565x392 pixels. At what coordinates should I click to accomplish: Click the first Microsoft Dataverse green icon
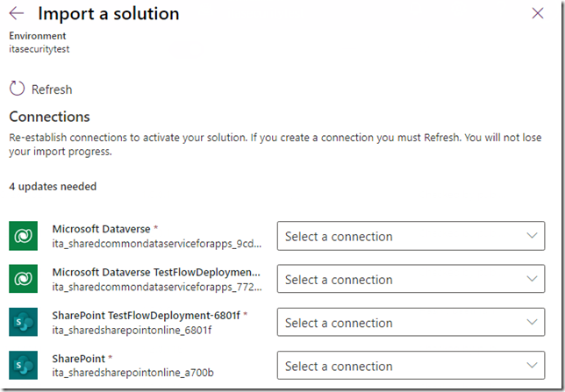[24, 236]
